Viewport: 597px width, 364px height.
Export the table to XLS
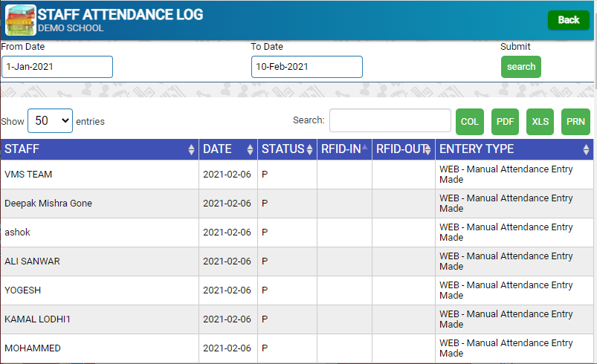pyautogui.click(x=540, y=122)
